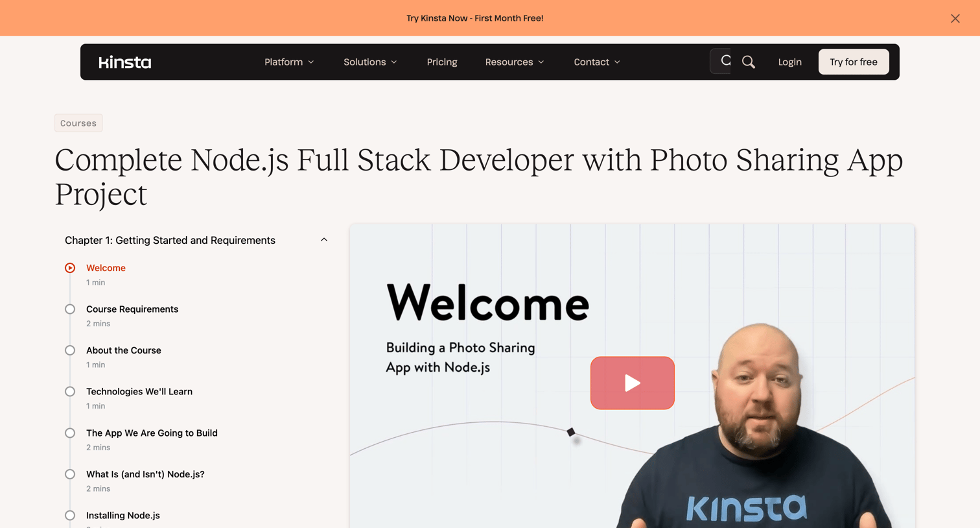Select the Welcome lesson

(106, 268)
